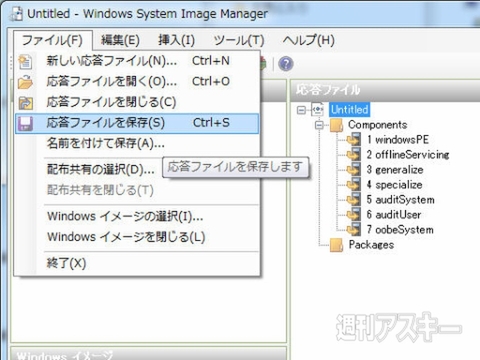Click the close answer file icon
This screenshot has height=360, width=480.
pyautogui.click(x=25, y=103)
